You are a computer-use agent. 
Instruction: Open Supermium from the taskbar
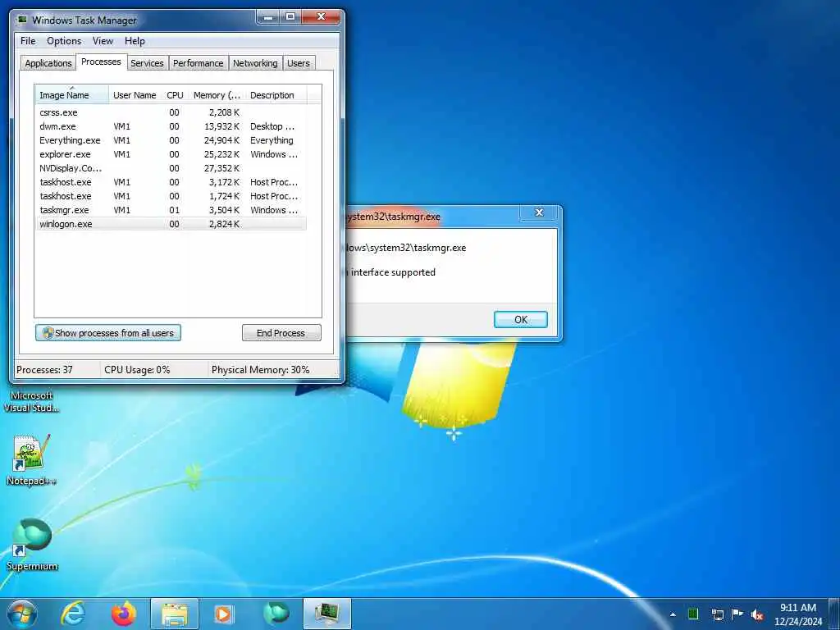click(276, 614)
